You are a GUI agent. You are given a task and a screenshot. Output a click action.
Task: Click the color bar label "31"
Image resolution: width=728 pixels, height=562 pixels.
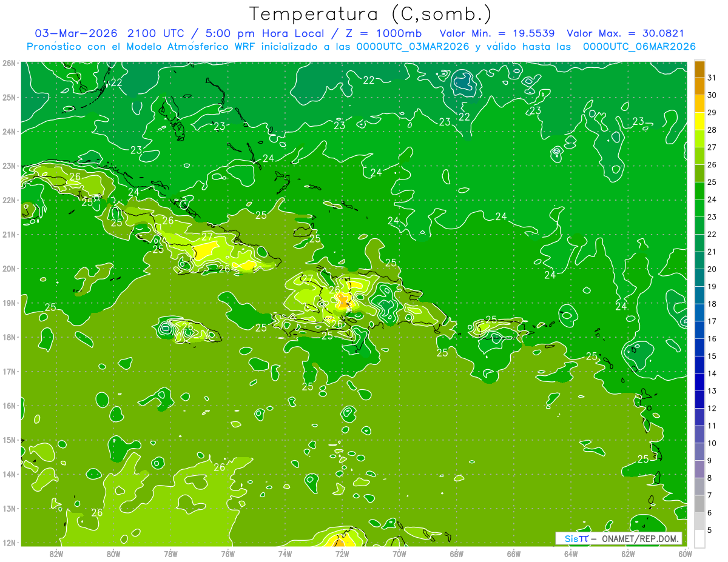coord(712,78)
